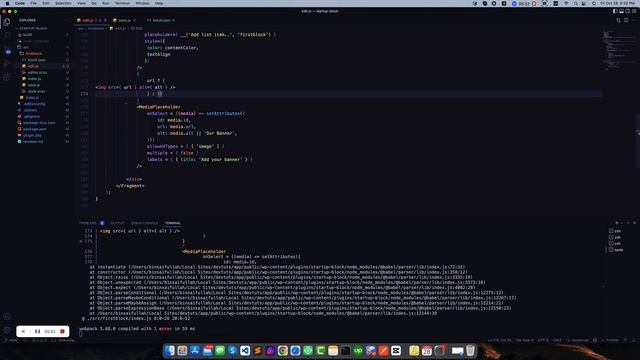Open Google Chrome from the Dock
This screenshot has width=640, height=360.
pyautogui.click(x=283, y=351)
